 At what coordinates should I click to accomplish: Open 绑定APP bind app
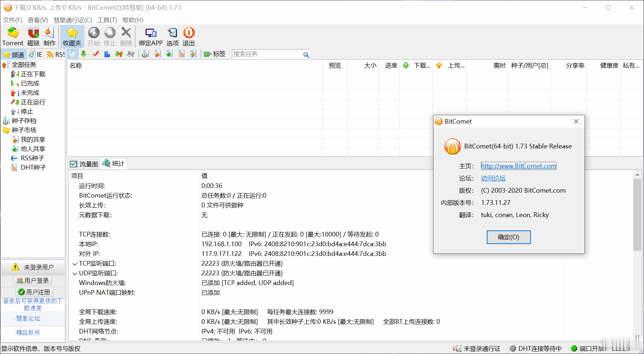(151, 36)
